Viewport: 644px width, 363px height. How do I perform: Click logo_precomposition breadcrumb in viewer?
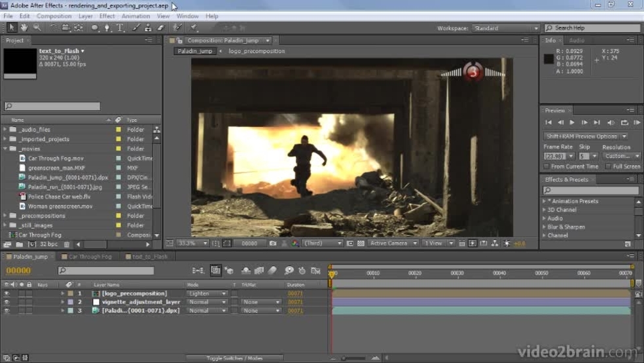[x=257, y=51]
